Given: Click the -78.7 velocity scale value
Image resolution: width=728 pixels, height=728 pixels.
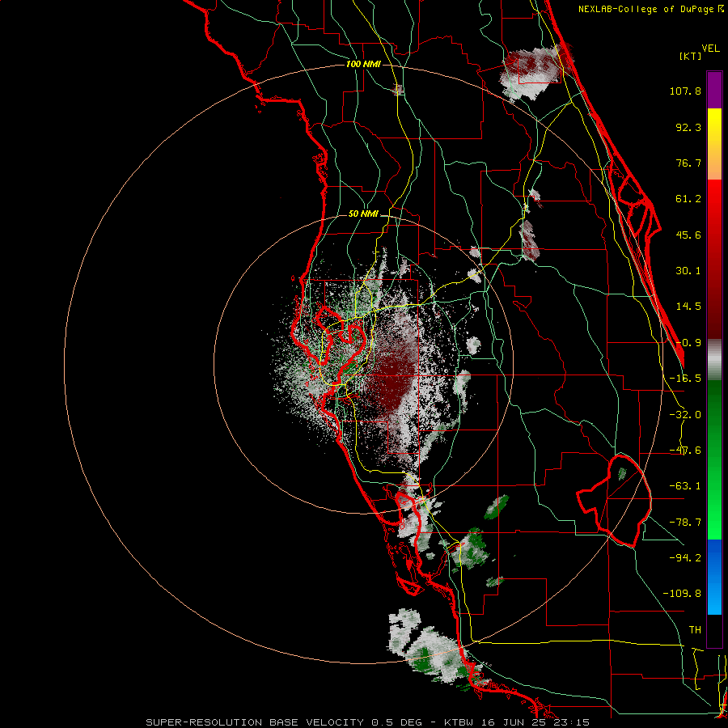Looking at the screenshot, I should [685, 523].
